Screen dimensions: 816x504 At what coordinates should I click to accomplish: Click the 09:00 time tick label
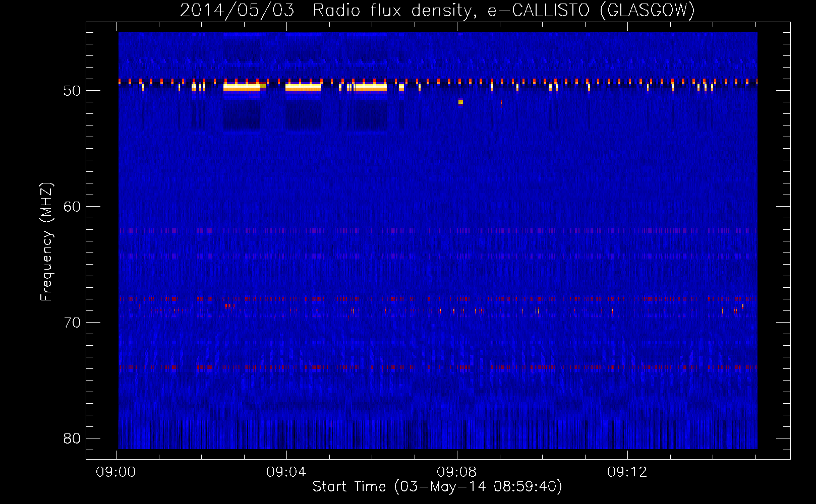pyautogui.click(x=116, y=472)
